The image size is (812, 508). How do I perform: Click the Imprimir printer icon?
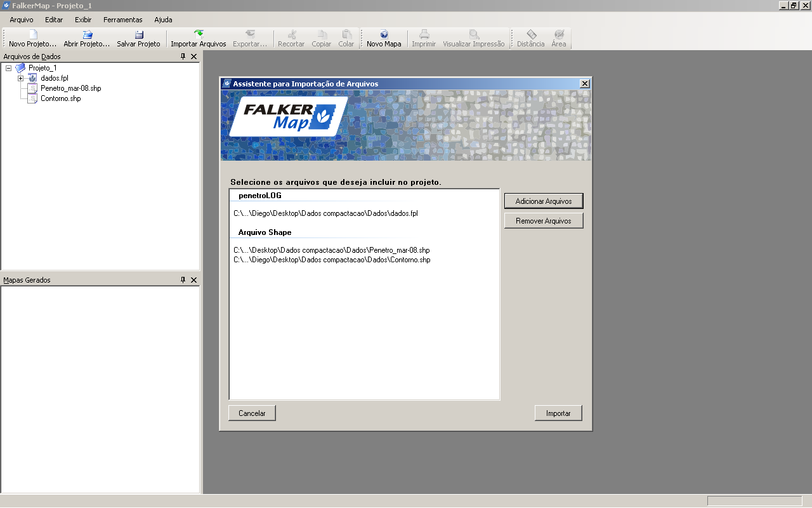(x=424, y=34)
